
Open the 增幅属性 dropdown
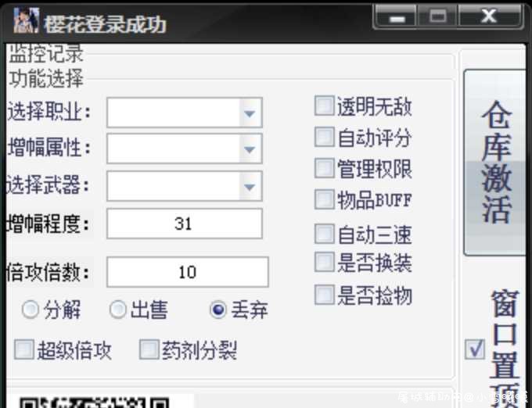184,149
